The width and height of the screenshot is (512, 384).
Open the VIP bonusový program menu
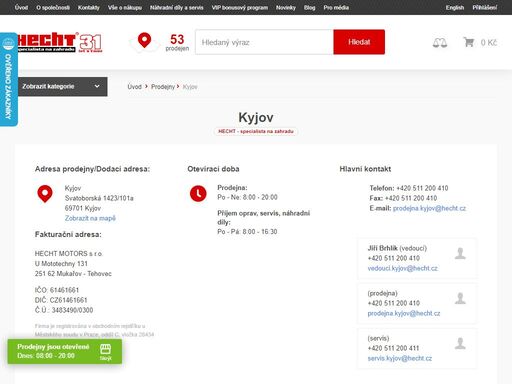240,7
